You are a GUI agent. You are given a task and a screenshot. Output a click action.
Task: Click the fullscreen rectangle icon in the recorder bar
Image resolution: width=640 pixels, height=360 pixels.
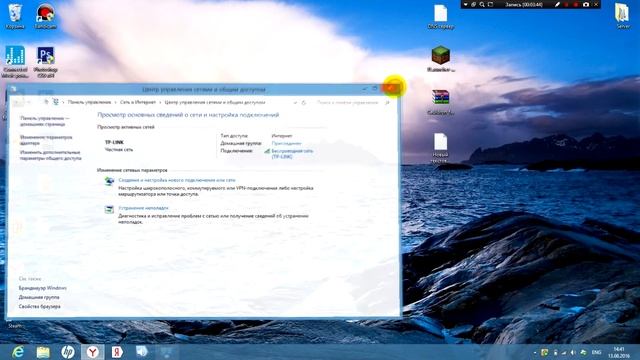[x=491, y=4]
